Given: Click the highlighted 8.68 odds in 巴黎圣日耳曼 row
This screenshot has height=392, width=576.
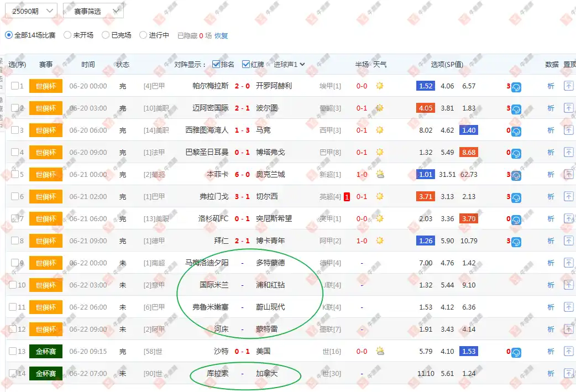Looking at the screenshot, I should click(469, 152).
